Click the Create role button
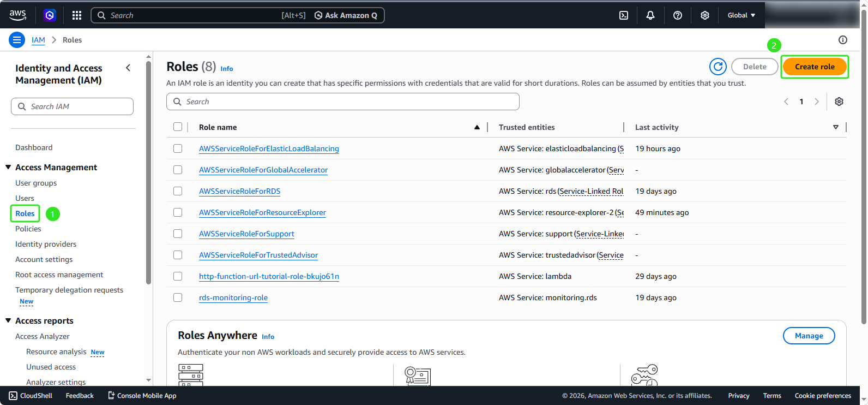Viewport: 868px width, 405px height. [815, 67]
